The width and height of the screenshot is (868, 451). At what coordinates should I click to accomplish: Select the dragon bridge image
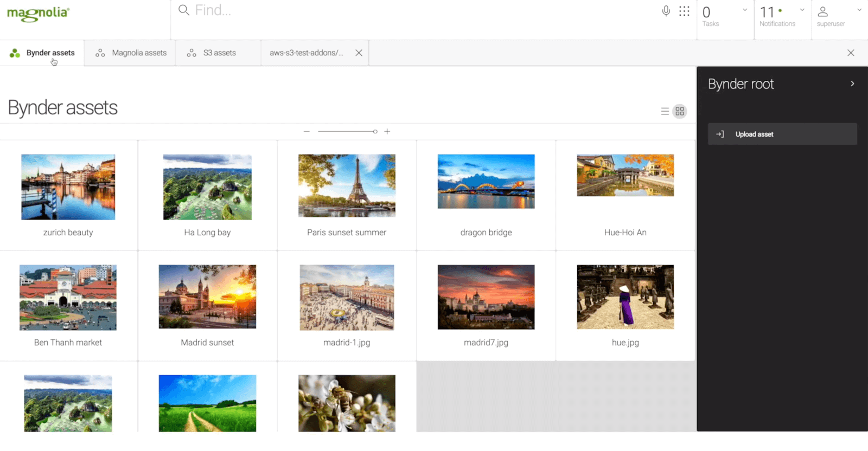tap(486, 182)
